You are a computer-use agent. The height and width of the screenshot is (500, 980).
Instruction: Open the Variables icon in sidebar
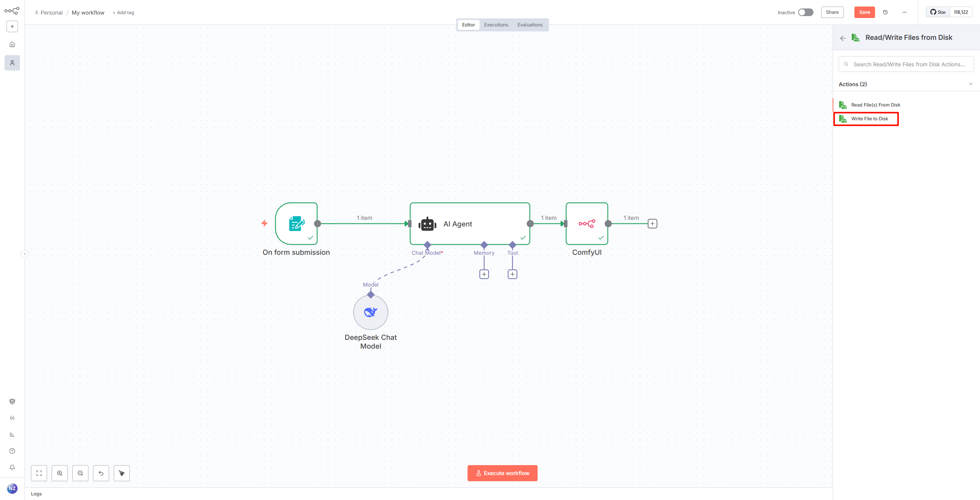pos(12,418)
